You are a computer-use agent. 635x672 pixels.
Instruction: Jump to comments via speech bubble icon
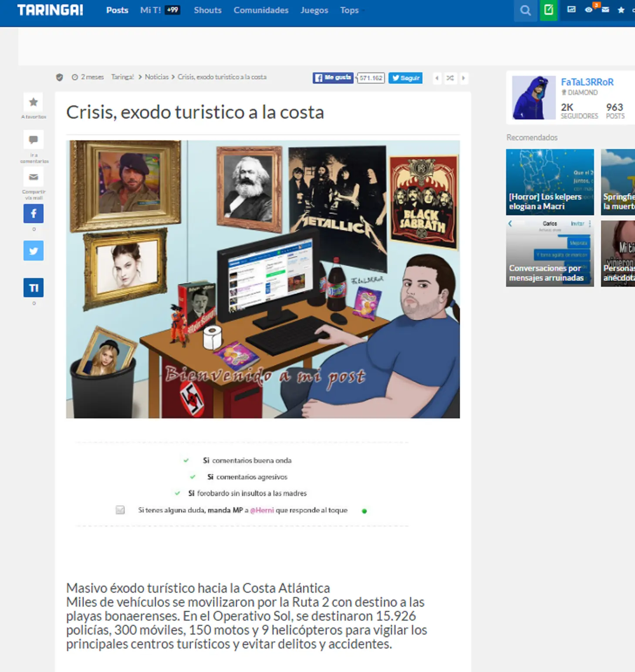pos(33,140)
